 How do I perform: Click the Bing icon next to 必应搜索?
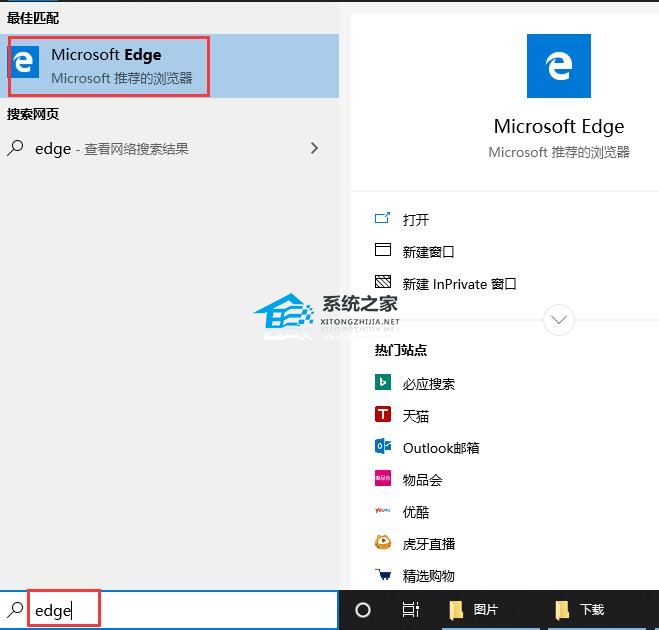tap(382, 382)
